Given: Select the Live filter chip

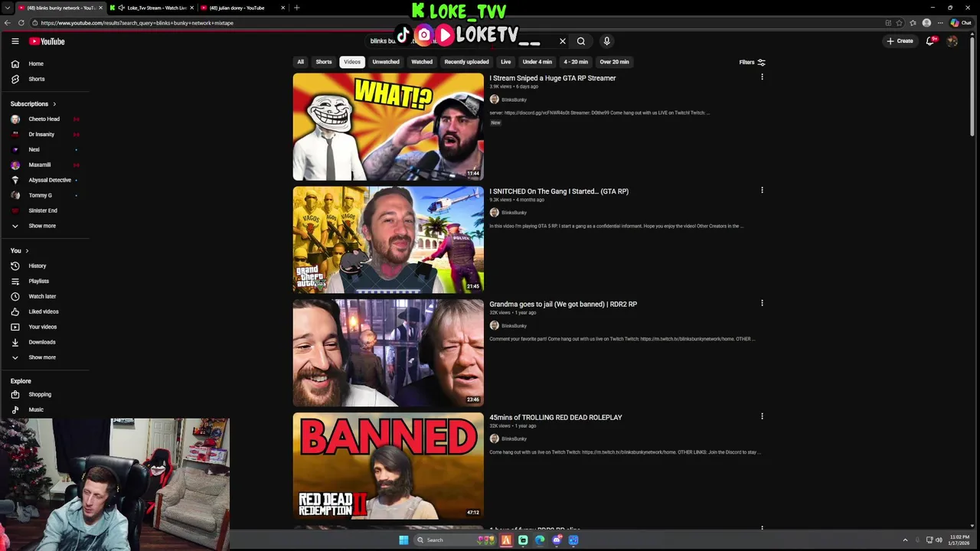Looking at the screenshot, I should [x=506, y=62].
